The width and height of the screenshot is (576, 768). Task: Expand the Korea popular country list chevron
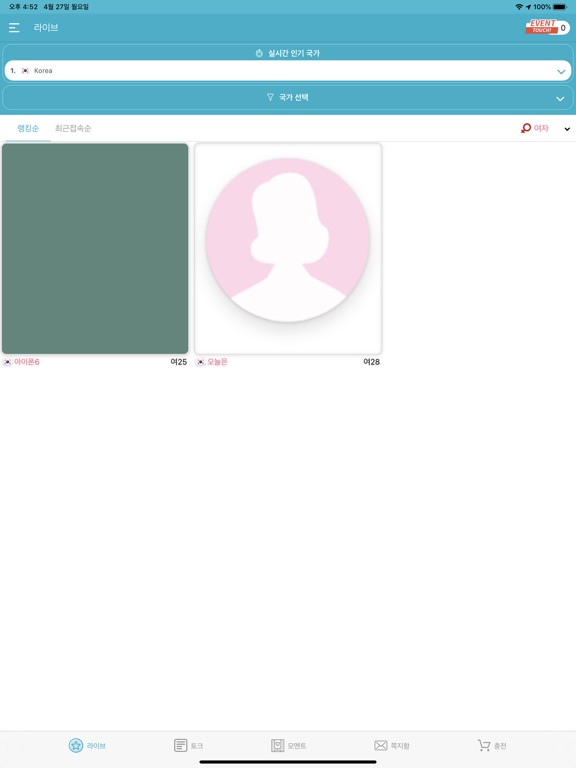(561, 72)
